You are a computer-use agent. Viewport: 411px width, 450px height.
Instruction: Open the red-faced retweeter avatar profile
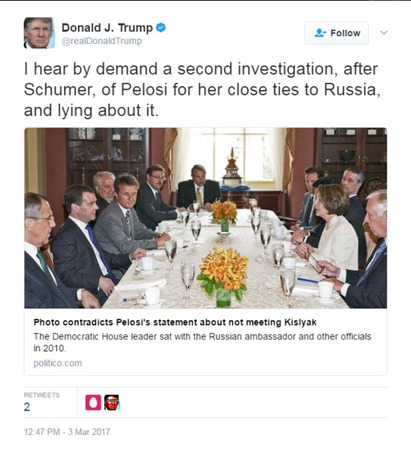click(x=112, y=402)
